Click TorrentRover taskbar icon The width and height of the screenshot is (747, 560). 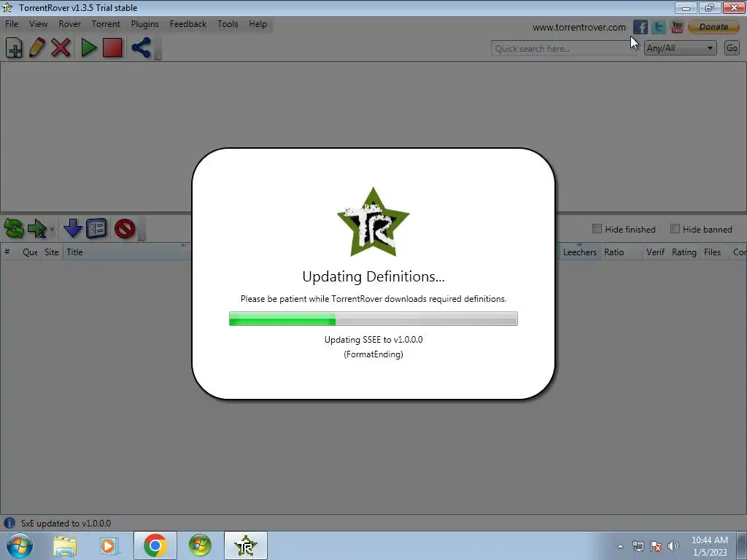click(x=246, y=545)
